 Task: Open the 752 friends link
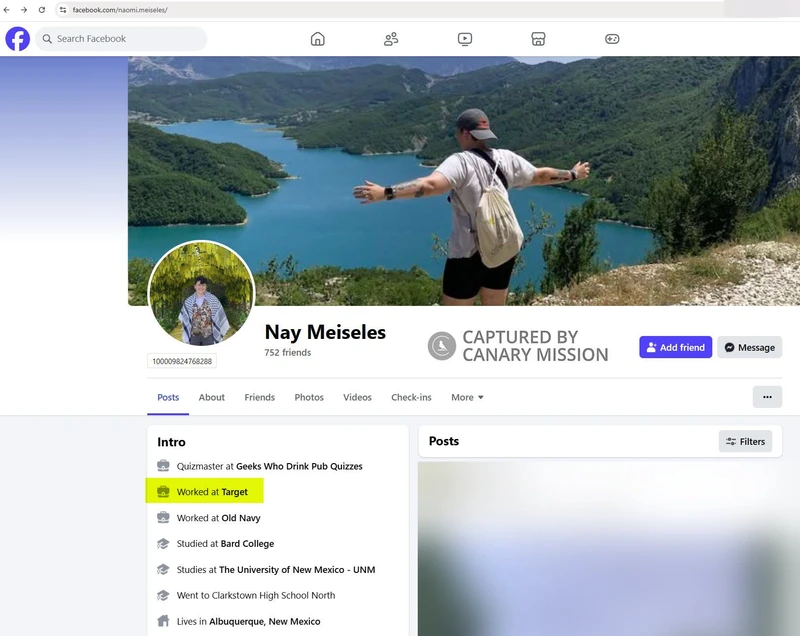(x=287, y=353)
